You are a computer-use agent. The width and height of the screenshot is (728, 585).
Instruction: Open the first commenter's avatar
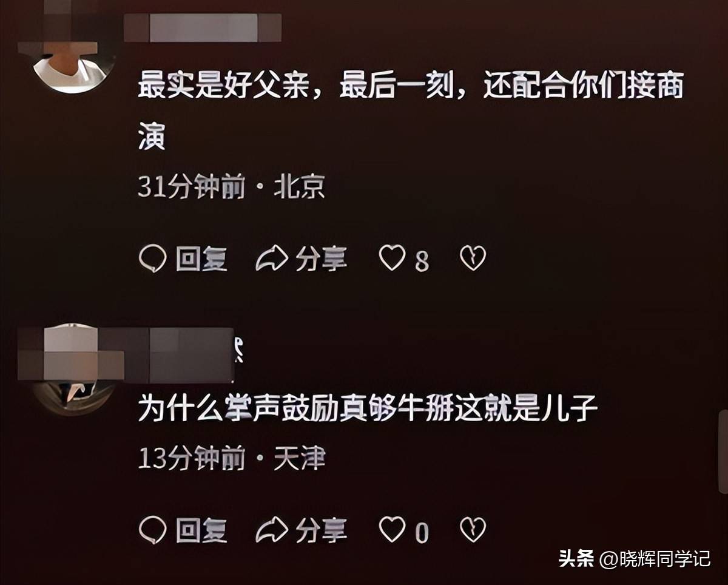click(74, 66)
